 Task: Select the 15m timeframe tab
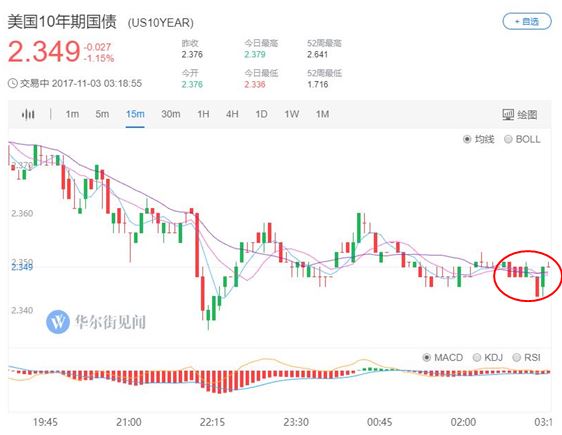coord(135,114)
